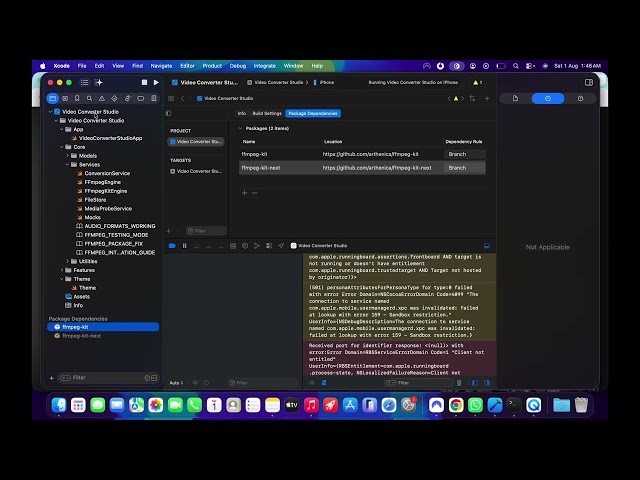Select the File inspector icon
This screenshot has width=640, height=480.
(x=515, y=98)
